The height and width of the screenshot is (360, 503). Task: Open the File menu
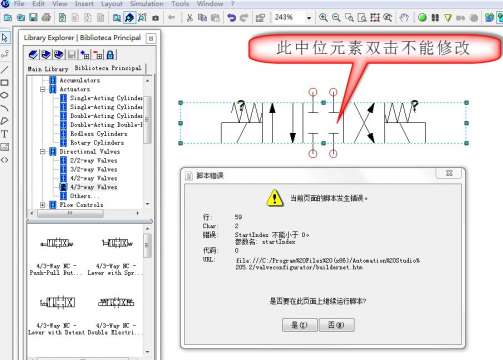pyautogui.click(x=19, y=4)
